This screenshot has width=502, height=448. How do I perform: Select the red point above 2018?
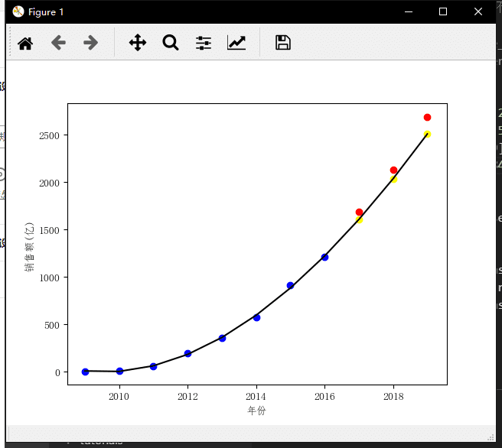coord(393,170)
